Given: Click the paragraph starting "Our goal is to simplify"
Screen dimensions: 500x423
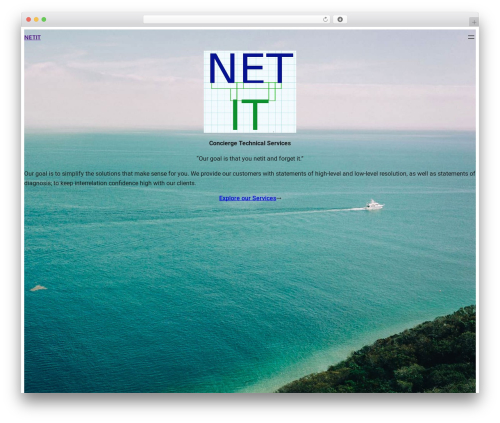Looking at the screenshot, I should [250, 178].
